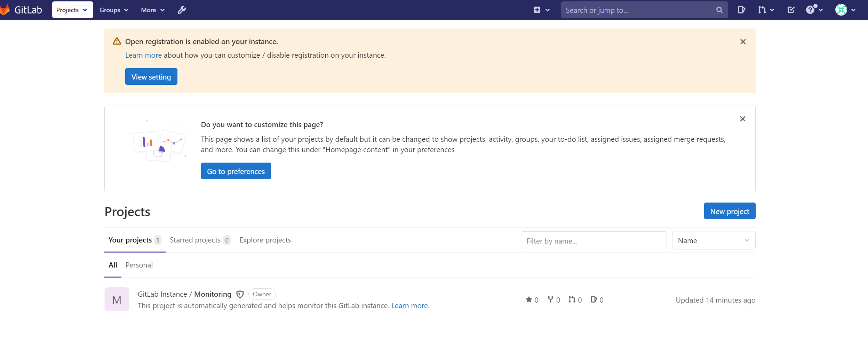Open the Help question mark menu
868x345 pixels.
click(x=814, y=10)
